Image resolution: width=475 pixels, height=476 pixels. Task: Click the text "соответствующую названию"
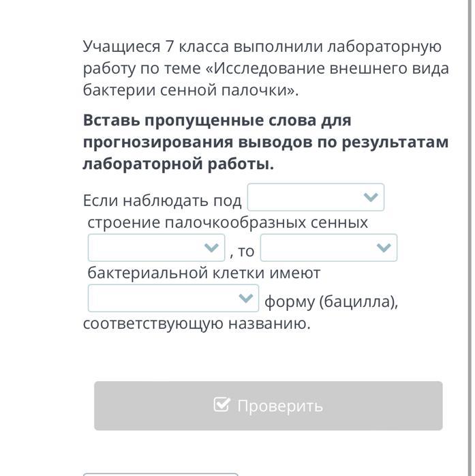[x=196, y=323]
